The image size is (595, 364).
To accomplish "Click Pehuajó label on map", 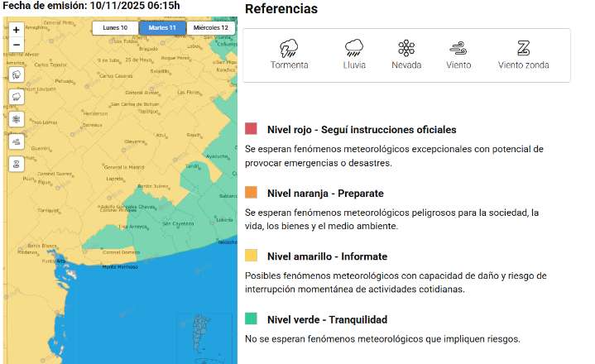I will tap(64, 81).
